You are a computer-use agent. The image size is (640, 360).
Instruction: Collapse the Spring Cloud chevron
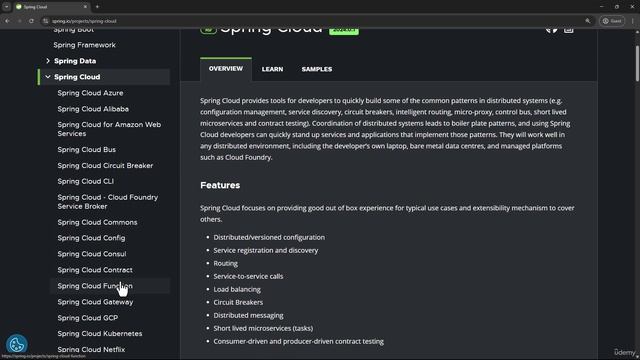click(x=48, y=77)
